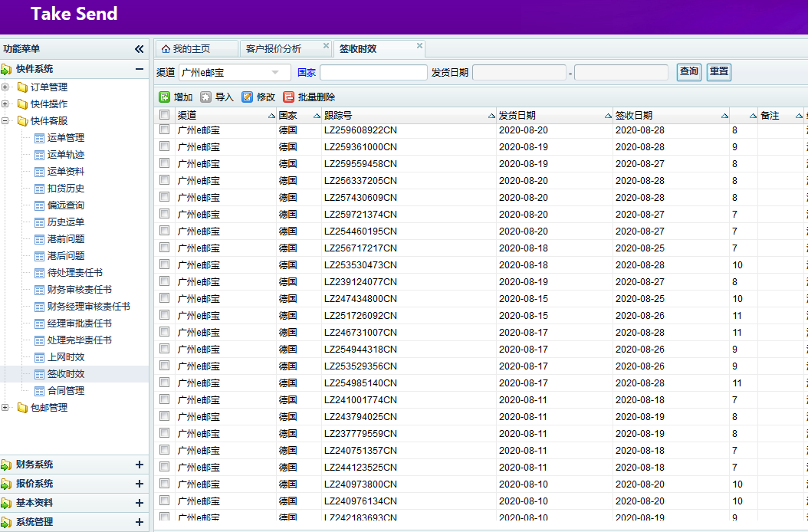Select the checkbox for tracking LZ253530473CN
The width and height of the screenshot is (808, 532).
point(164,264)
